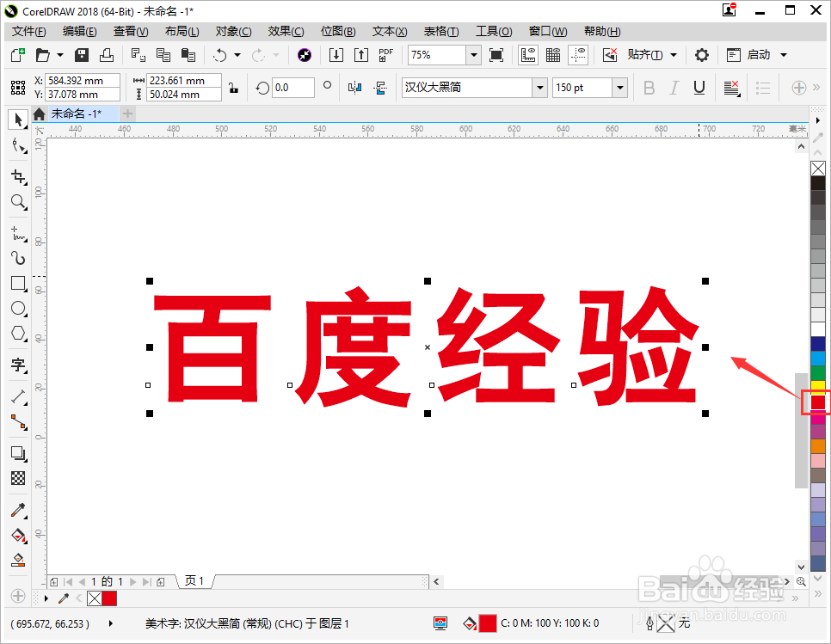This screenshot has height=644, width=831.
Task: Select the Crop tool
Action: (19, 176)
